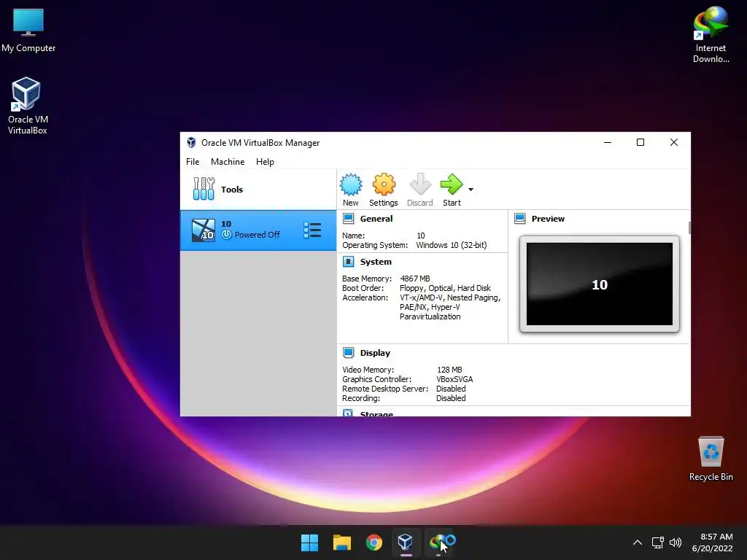Screen dimensions: 747x560
Task: Select Internet Download Manager desktop shortcut
Action: click(x=711, y=34)
